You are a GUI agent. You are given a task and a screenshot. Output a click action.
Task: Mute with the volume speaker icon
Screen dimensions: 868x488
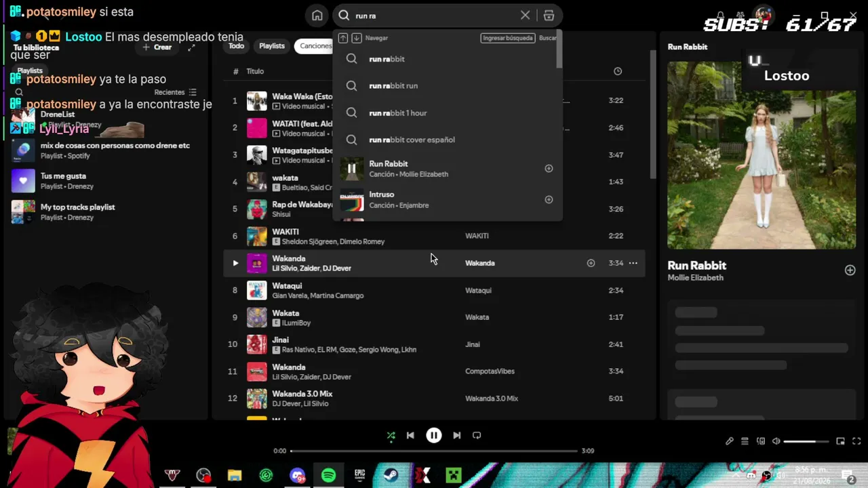pos(776,441)
